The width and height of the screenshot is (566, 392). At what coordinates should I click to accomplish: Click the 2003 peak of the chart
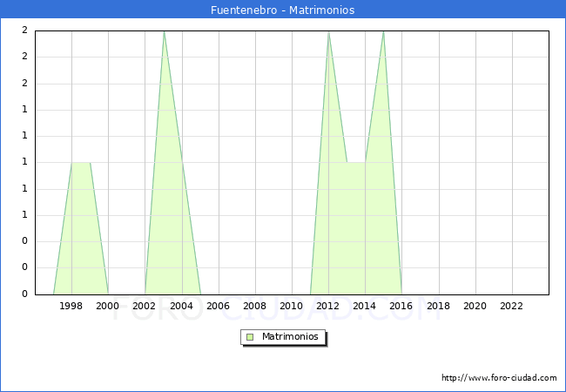pos(164,32)
